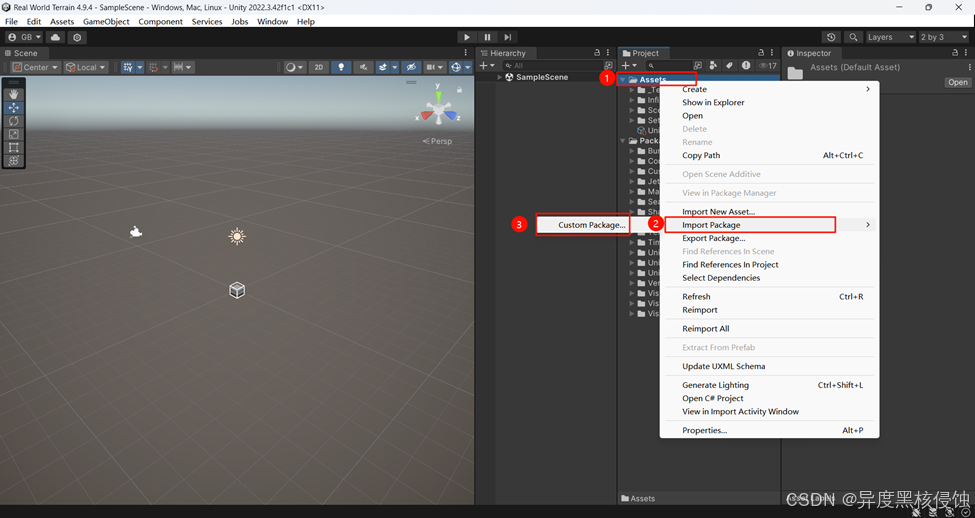Toggle hidden objects scene visibility
The width and height of the screenshot is (975, 518).
click(x=410, y=67)
